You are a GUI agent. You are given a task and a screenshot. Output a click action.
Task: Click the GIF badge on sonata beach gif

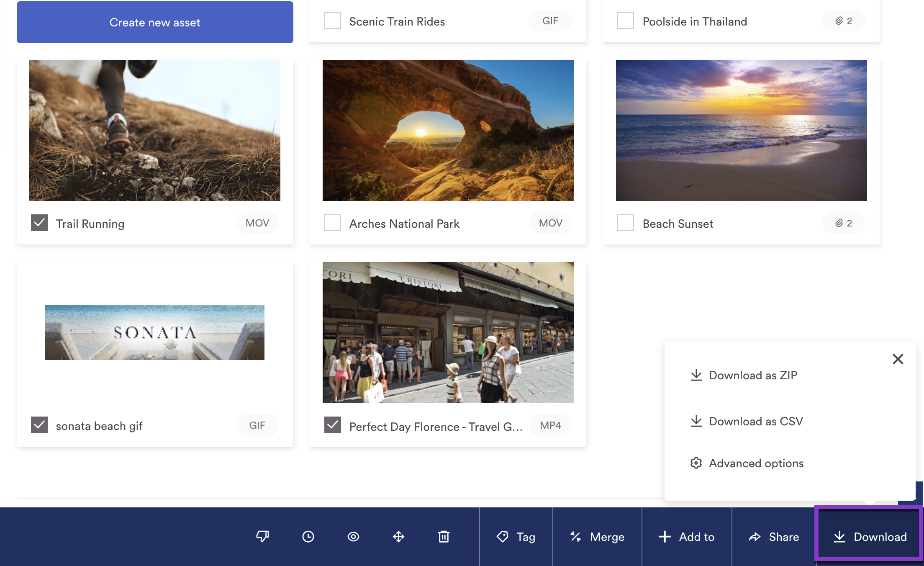[257, 425]
